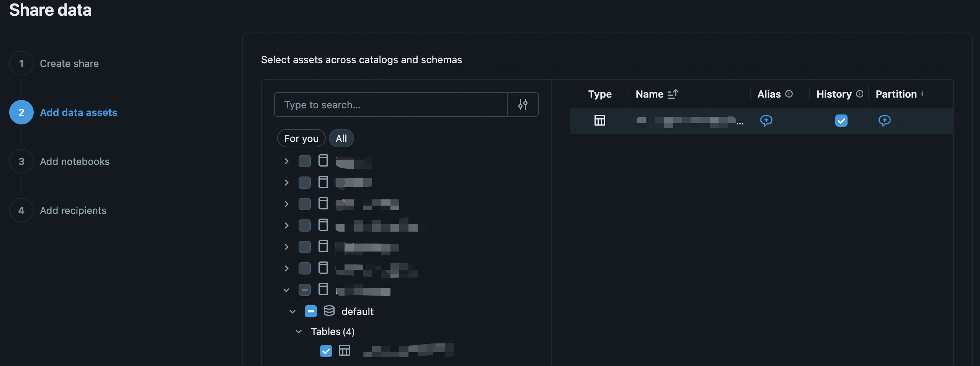Screen dimensions: 980x366
Task: Collapse the expanded seventh catalog
Action: coord(286,290)
